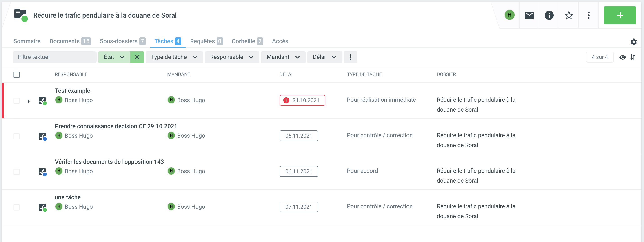Open the Délai filter dropdown

pyautogui.click(x=324, y=57)
